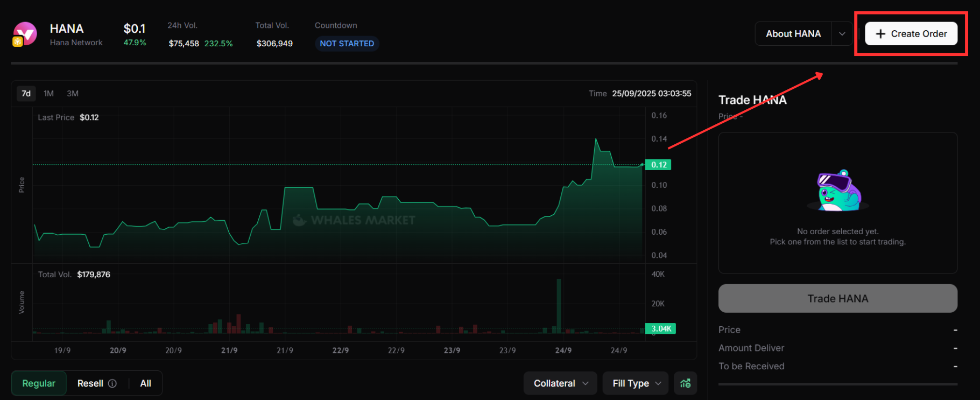Select the All orders tab
980x400 pixels.
coord(146,383)
